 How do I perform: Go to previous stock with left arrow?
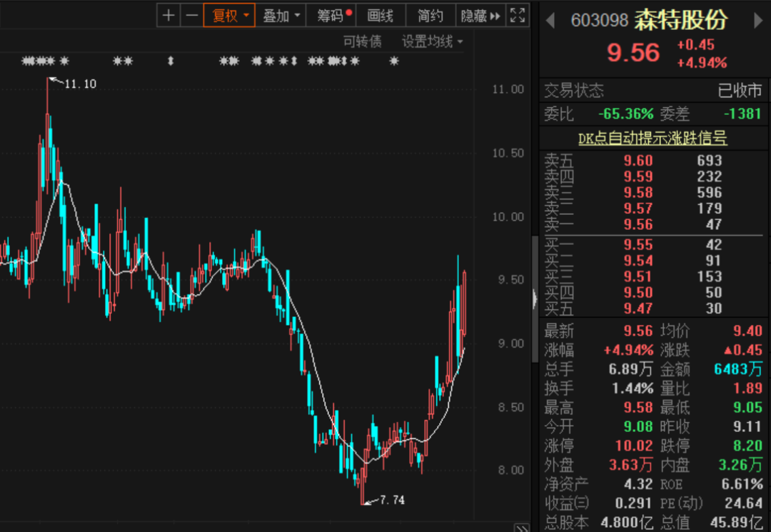[x=550, y=21]
